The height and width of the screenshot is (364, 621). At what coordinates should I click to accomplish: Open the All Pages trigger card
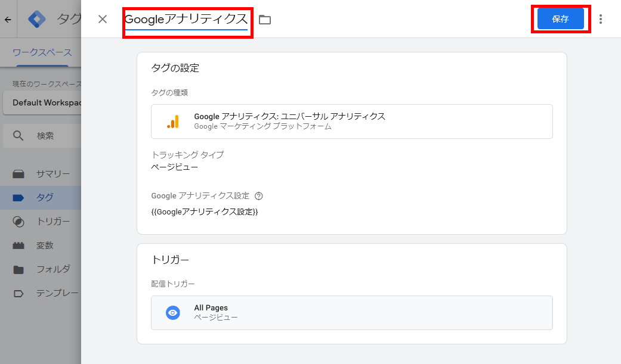point(352,313)
